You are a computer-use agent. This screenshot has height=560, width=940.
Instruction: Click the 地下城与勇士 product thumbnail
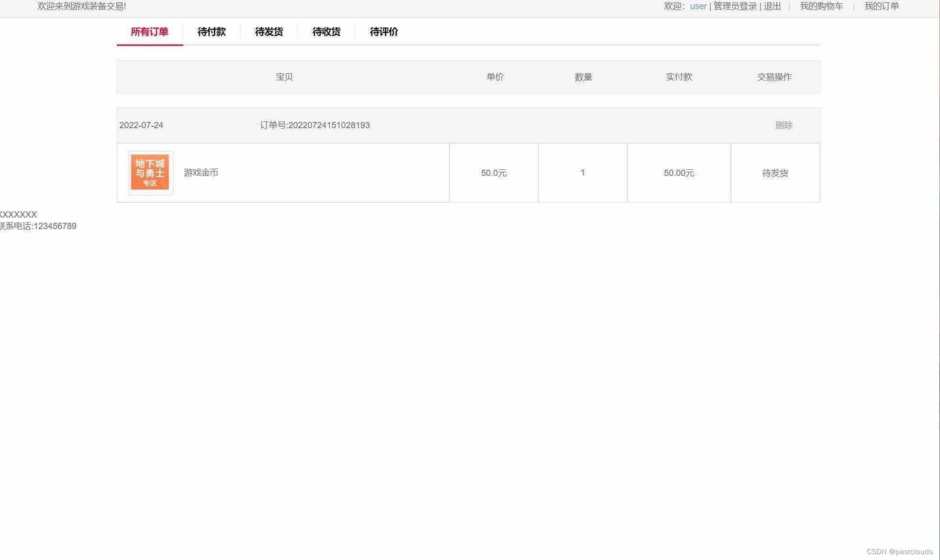coord(150,173)
